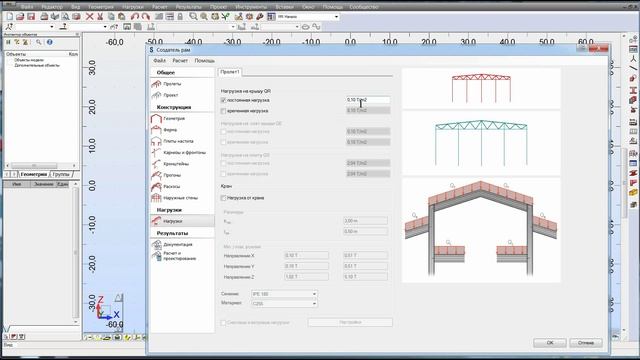
Task: Click the first magnifier zoom icon
Action: pos(193,17)
